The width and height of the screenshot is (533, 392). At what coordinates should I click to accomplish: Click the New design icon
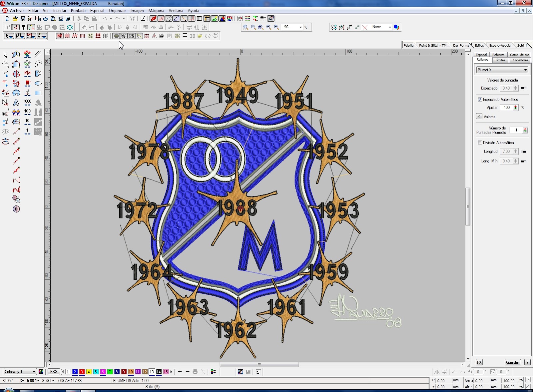tap(7, 19)
